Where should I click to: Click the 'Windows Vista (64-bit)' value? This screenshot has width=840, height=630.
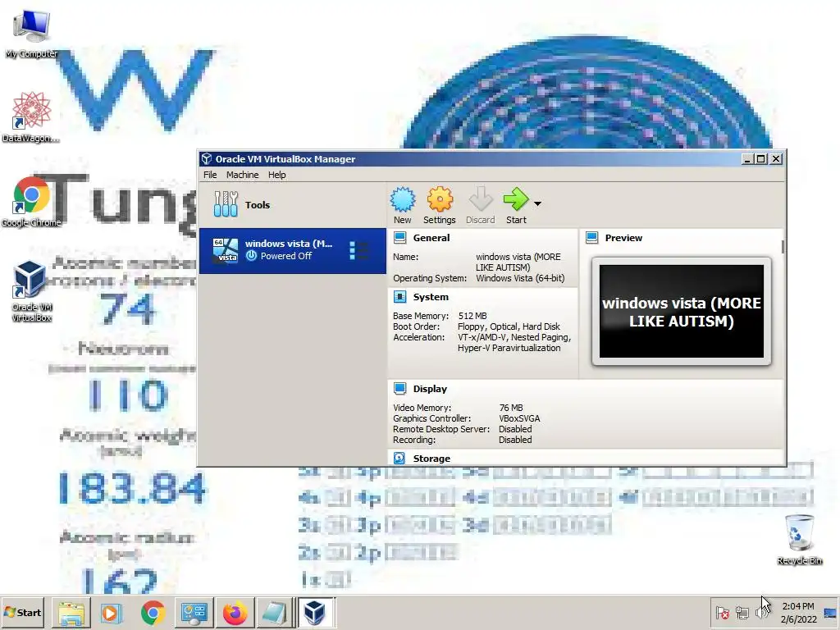[520, 279]
